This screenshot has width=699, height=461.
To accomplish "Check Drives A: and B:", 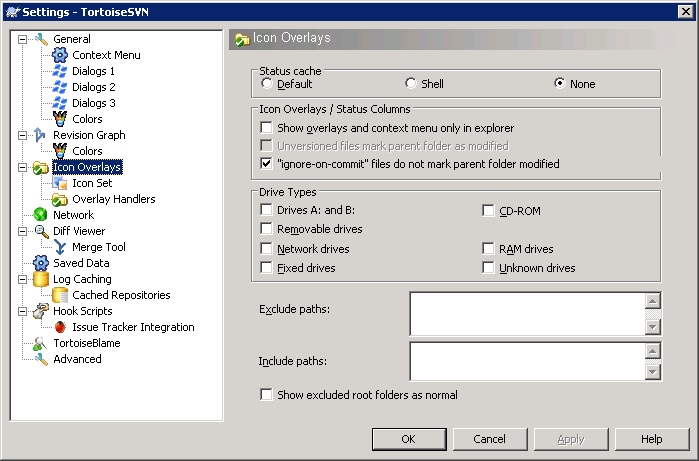I will pos(266,210).
